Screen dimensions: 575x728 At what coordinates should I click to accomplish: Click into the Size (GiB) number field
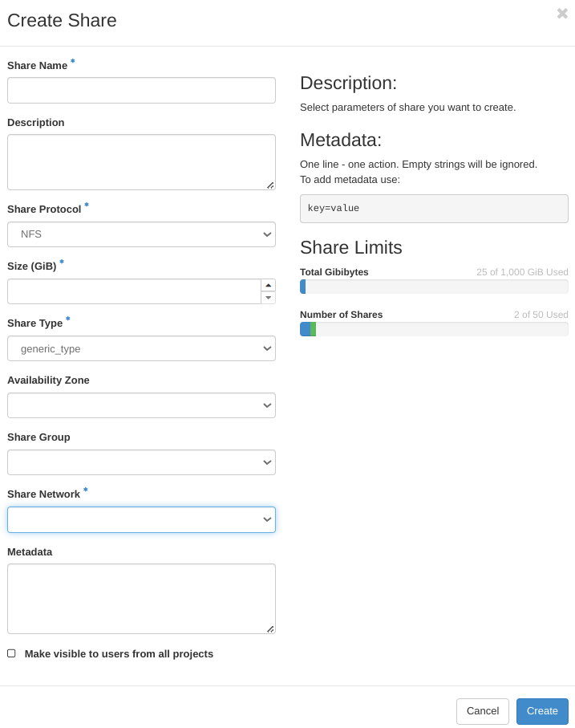(132, 291)
